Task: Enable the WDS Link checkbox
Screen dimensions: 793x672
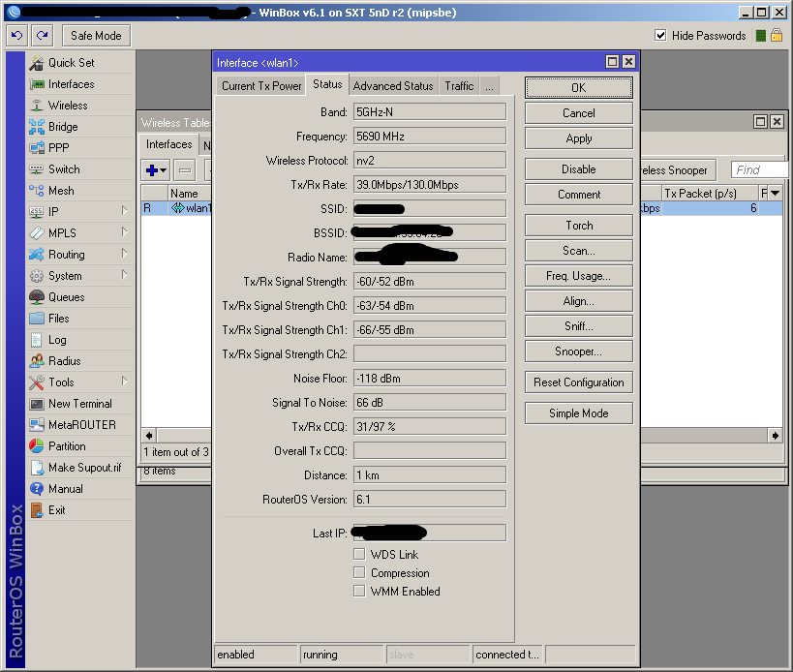Action: pos(359,554)
